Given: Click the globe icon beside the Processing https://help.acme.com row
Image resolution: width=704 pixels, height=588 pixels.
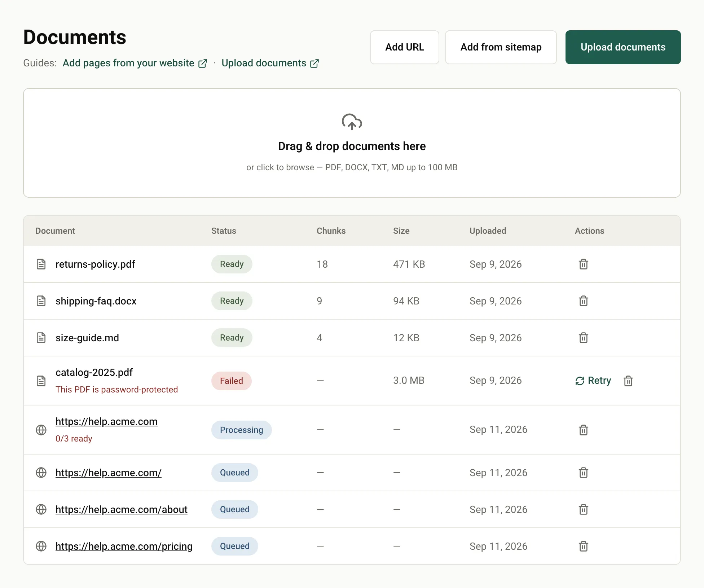Looking at the screenshot, I should click(x=41, y=430).
